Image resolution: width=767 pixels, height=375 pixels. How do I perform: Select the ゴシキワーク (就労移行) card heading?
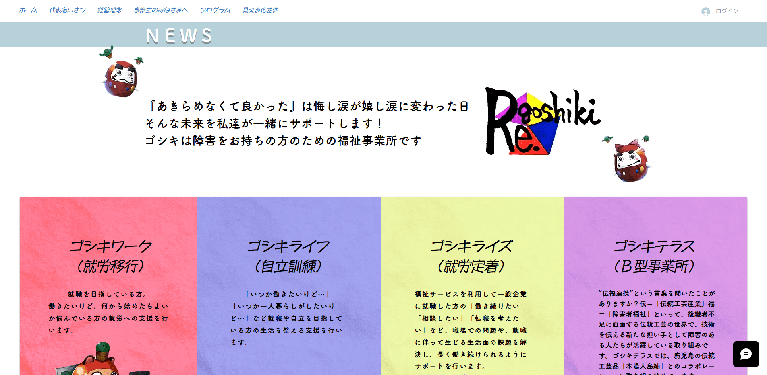(x=111, y=256)
